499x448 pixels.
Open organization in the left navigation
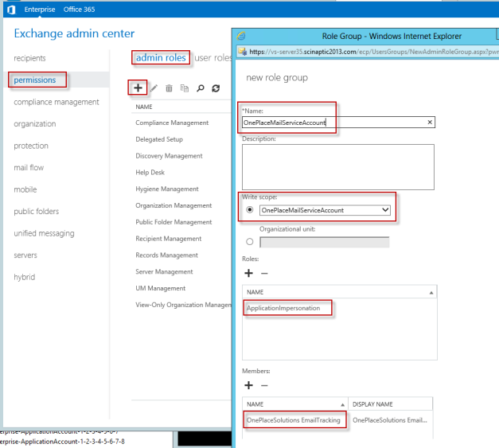pos(35,124)
